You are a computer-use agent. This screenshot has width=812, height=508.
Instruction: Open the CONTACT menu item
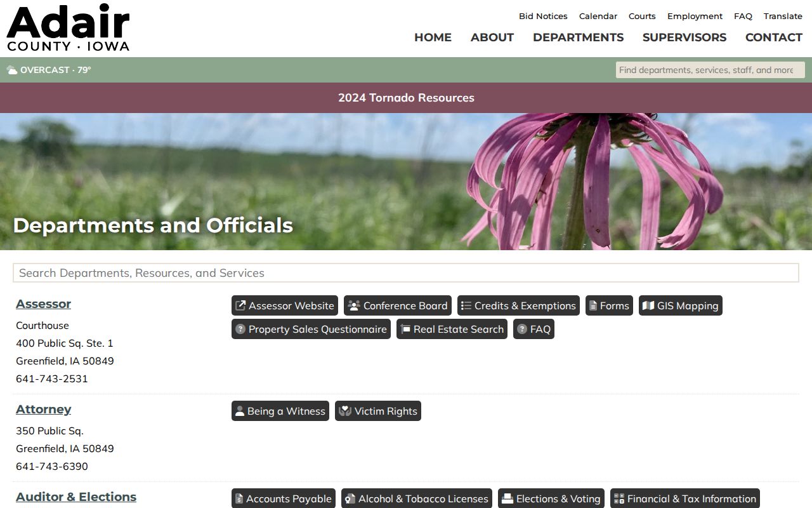click(774, 37)
